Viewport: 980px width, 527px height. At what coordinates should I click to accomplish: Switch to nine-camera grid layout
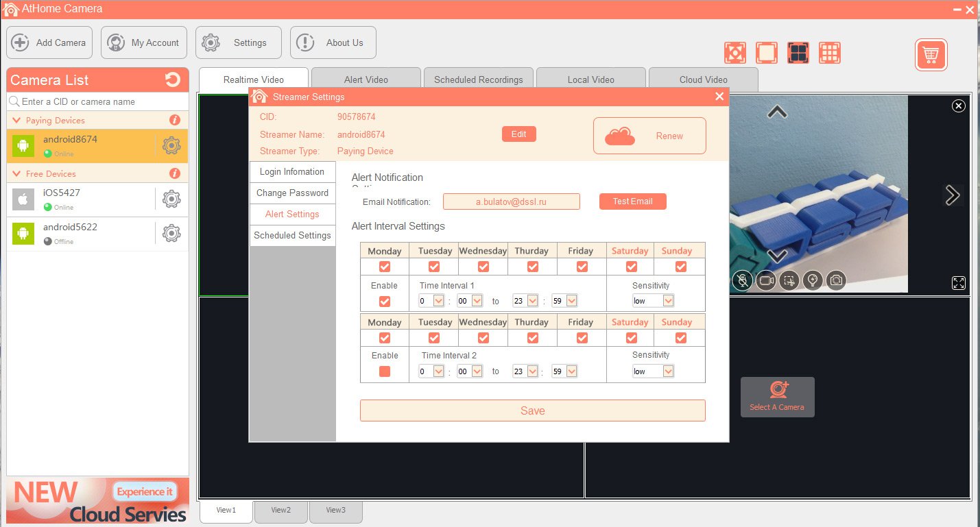pos(830,53)
